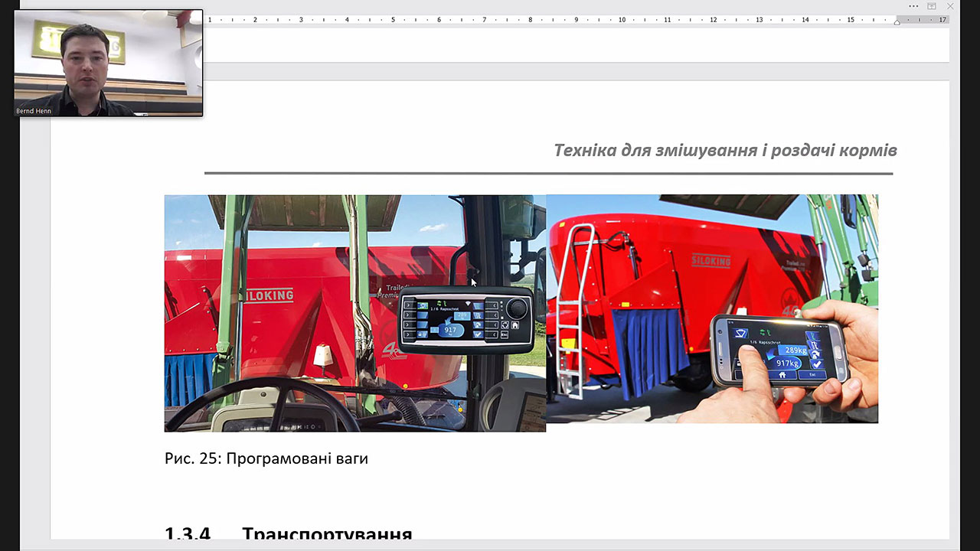
Task: Click the horizontal ruler at mark 8
Action: (x=530, y=20)
